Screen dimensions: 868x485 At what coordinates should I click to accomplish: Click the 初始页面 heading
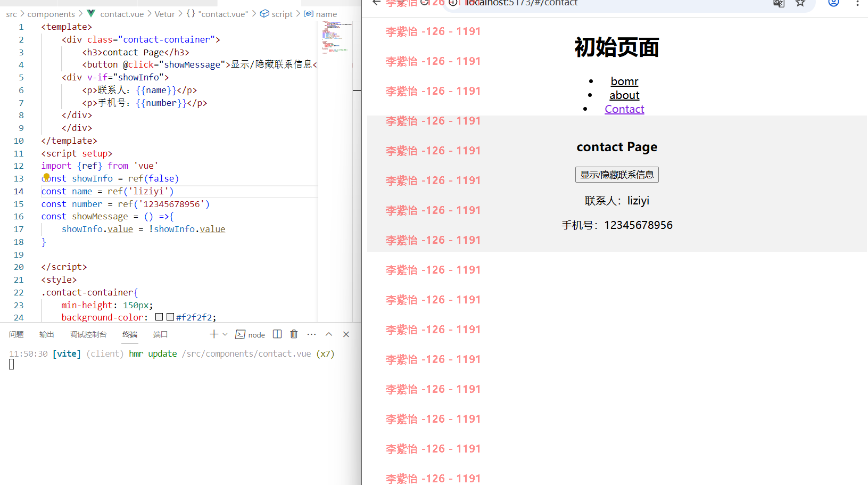pyautogui.click(x=617, y=47)
